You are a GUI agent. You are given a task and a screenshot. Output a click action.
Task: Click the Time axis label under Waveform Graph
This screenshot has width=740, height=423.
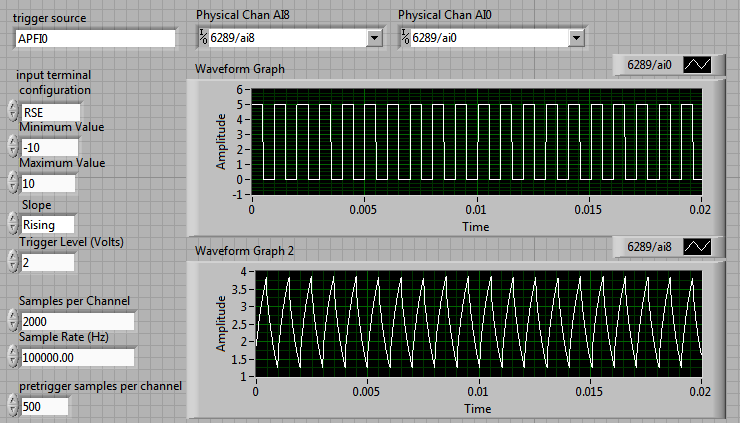click(x=476, y=227)
